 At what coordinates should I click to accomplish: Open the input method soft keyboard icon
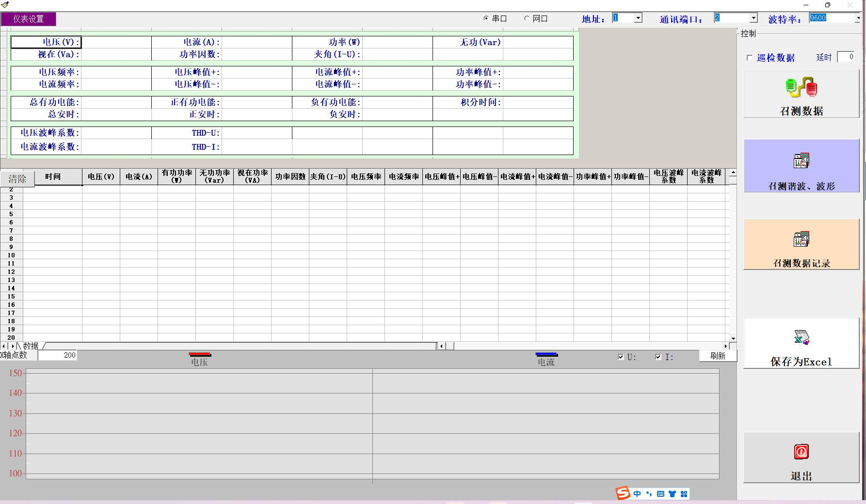660,494
